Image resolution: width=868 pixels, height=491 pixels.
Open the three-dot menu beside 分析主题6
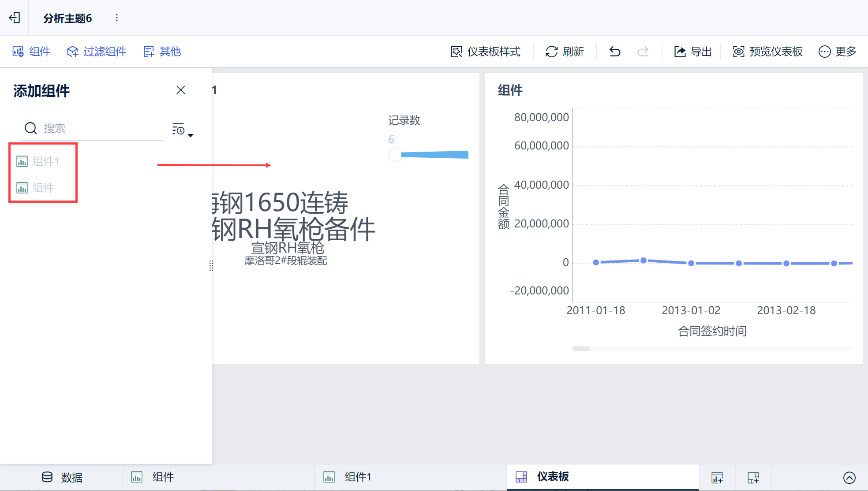coord(116,18)
